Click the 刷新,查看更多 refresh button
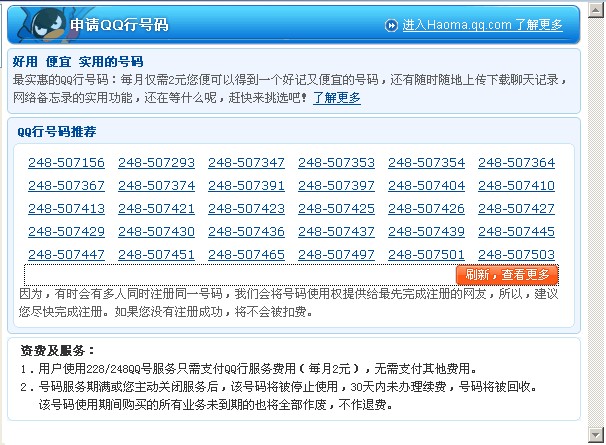 coord(507,275)
